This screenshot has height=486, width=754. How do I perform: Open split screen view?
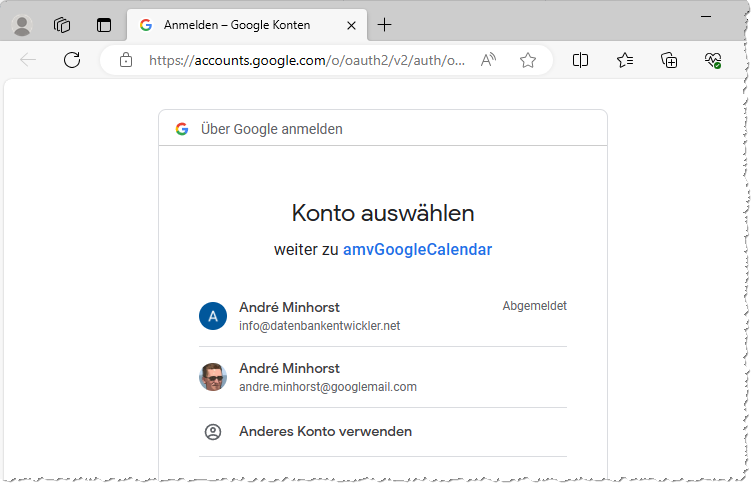(x=580, y=60)
